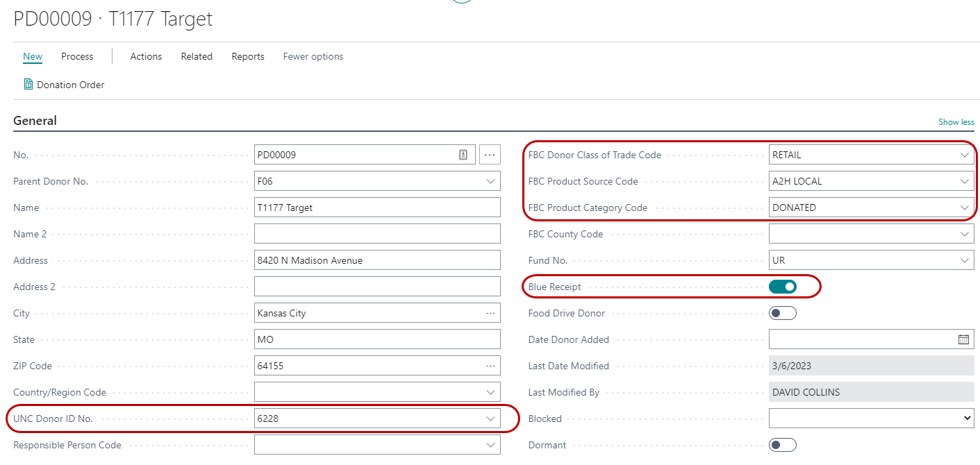Click into the Address input field
The width and height of the screenshot is (980, 465).
tap(377, 260)
